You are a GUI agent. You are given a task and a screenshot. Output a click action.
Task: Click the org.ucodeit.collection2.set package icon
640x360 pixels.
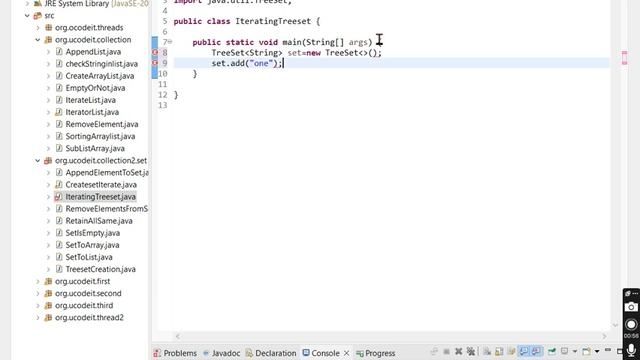[x=48, y=160]
